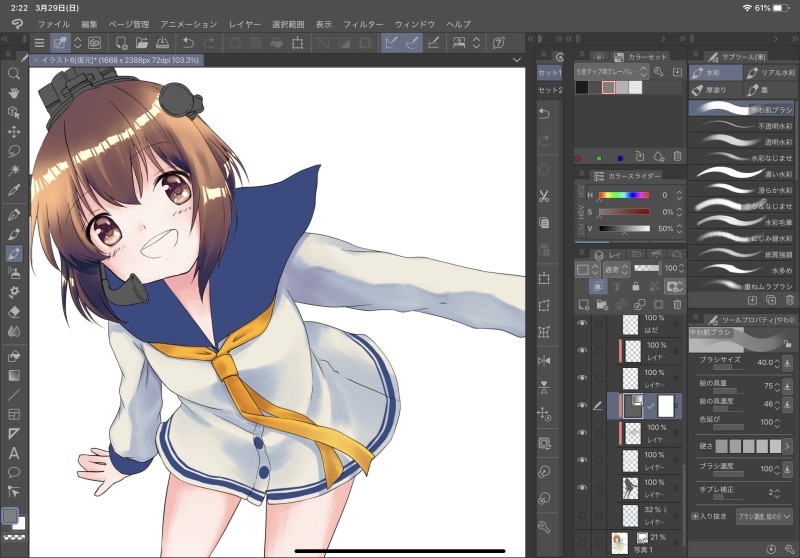Toggle Clip to layer below
This screenshot has height=558, width=800.
tap(598, 287)
